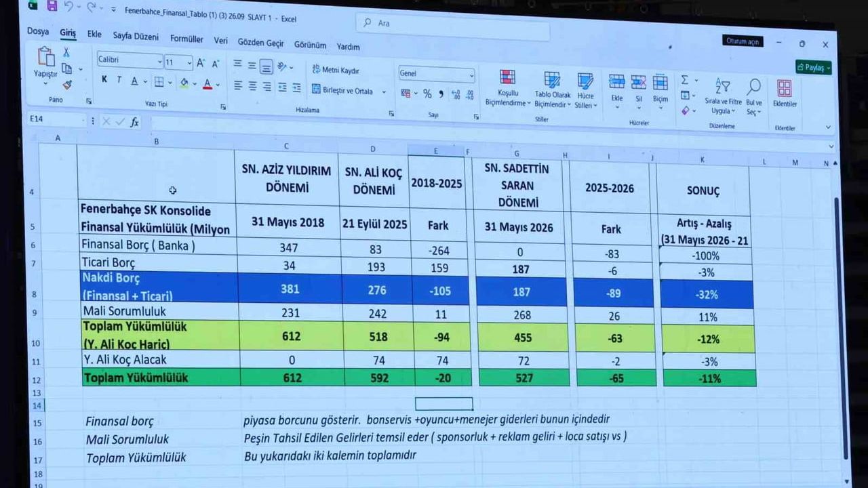The image size is (868, 488).
Task: Toggle align text right
Action: pyautogui.click(x=267, y=87)
